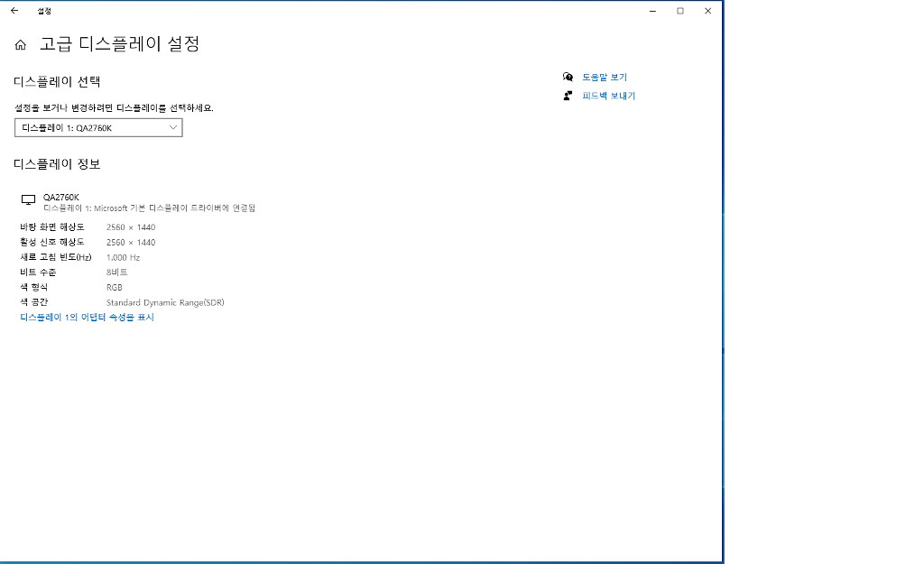Click the QA2760K monitor icon
The height and width of the screenshot is (564, 924).
tap(28, 200)
